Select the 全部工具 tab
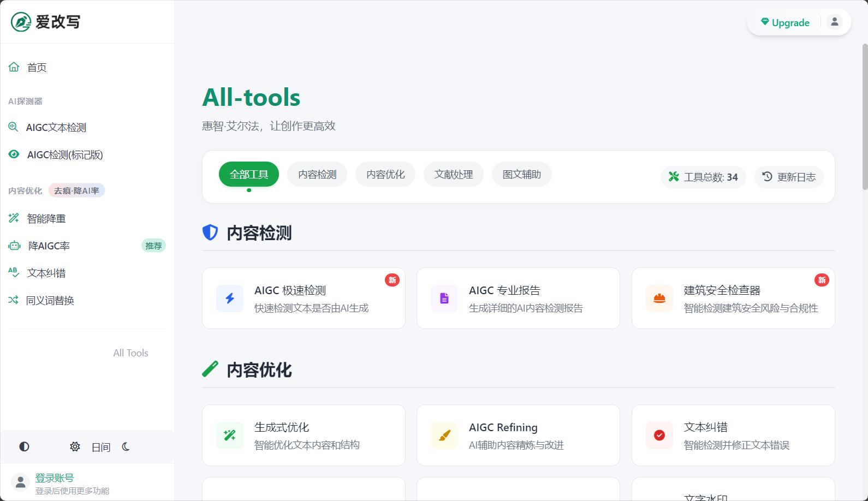 pyautogui.click(x=249, y=174)
